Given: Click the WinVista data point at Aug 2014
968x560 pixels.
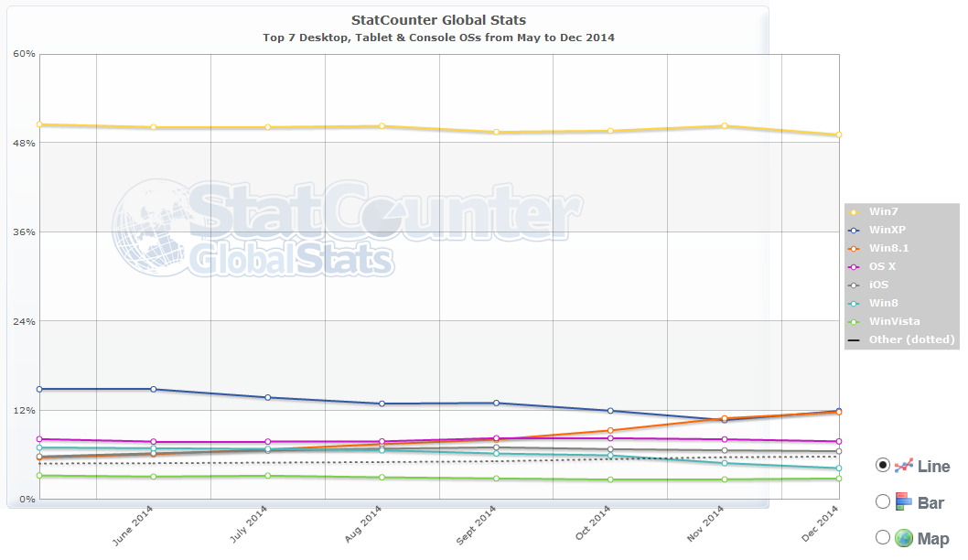Looking at the screenshot, I should tap(382, 477).
